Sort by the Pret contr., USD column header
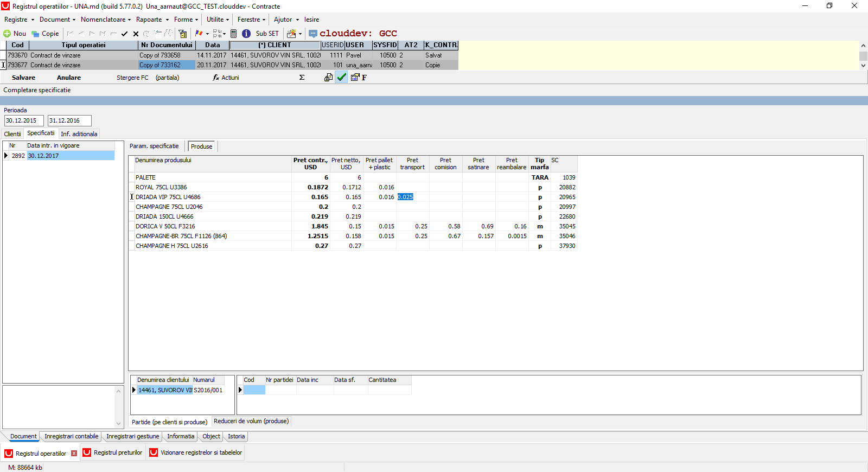The width and height of the screenshot is (868, 472). click(310, 164)
